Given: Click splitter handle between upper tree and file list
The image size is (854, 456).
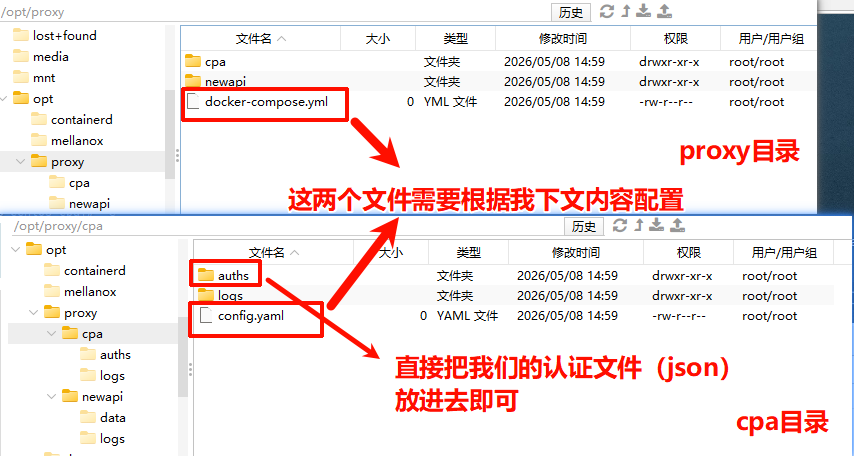Looking at the screenshot, I should pyautogui.click(x=178, y=156).
